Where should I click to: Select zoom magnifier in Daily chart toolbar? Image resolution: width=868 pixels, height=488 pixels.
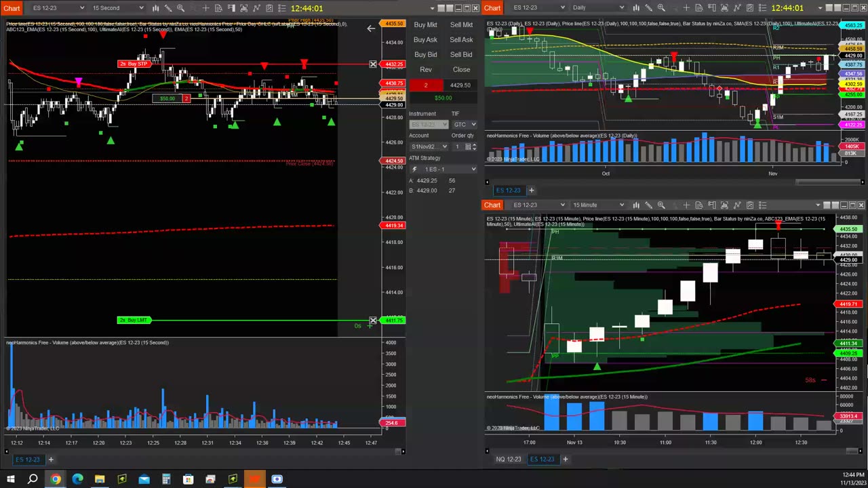pyautogui.click(x=661, y=7)
